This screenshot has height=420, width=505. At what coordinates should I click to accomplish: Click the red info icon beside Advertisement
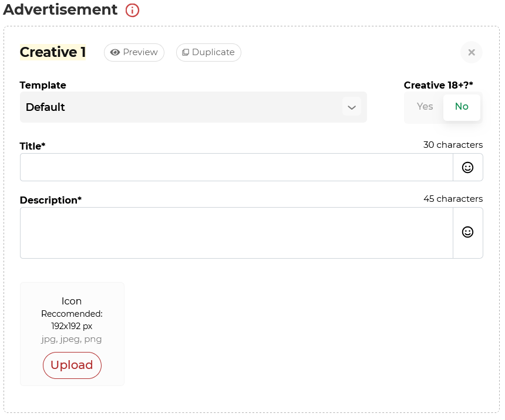(133, 10)
